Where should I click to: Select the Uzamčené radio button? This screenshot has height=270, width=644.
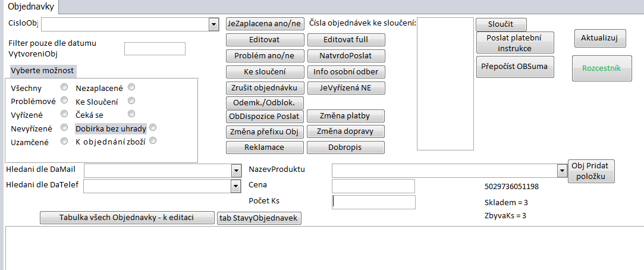64,141
